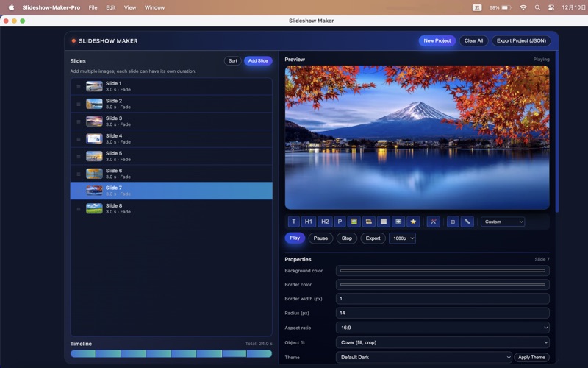Toggle the grid overlay icon
This screenshot has width=588, height=368.
tap(453, 222)
